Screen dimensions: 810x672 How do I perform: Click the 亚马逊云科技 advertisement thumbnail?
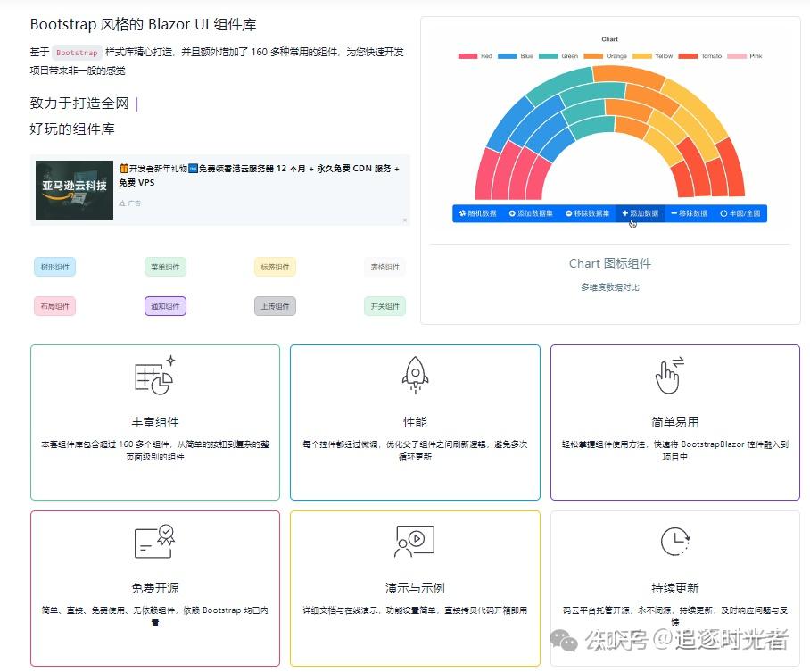(x=73, y=188)
